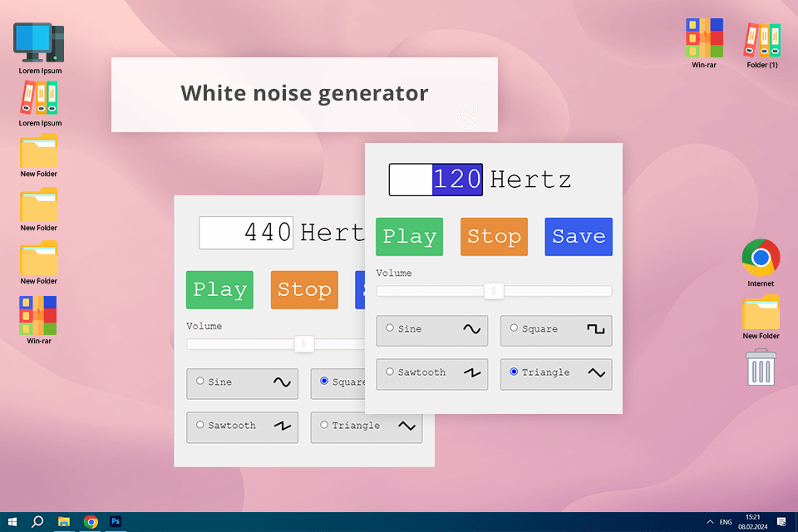Click the 440 frequency input field
The image size is (798, 532).
246,233
